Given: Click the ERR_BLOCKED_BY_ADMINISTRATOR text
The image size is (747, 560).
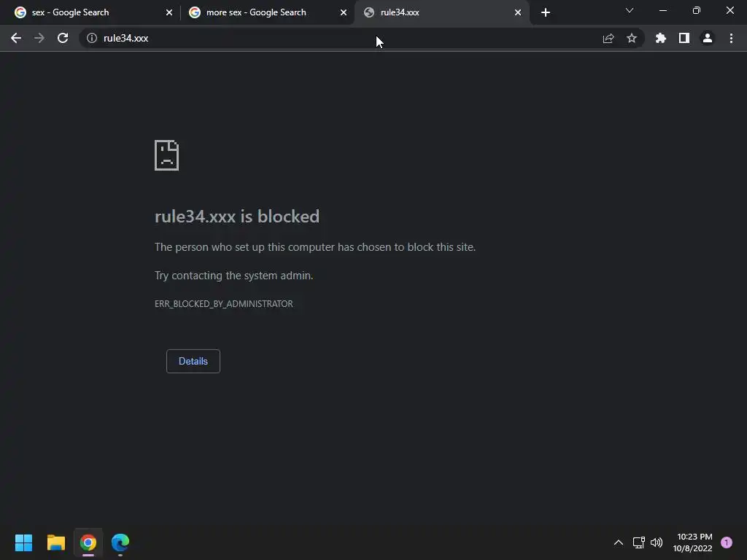Looking at the screenshot, I should click(224, 304).
